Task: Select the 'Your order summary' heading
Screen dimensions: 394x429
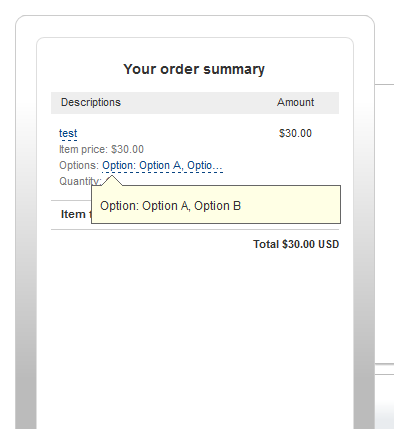Action: (194, 69)
